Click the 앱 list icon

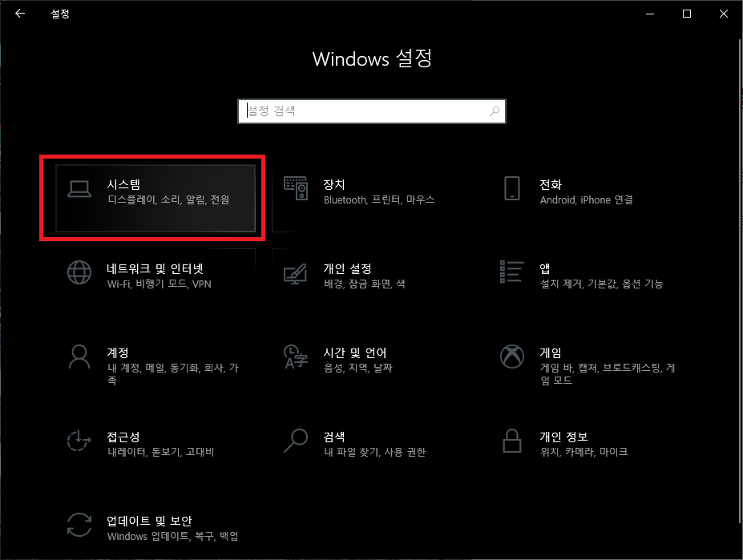coord(511,272)
